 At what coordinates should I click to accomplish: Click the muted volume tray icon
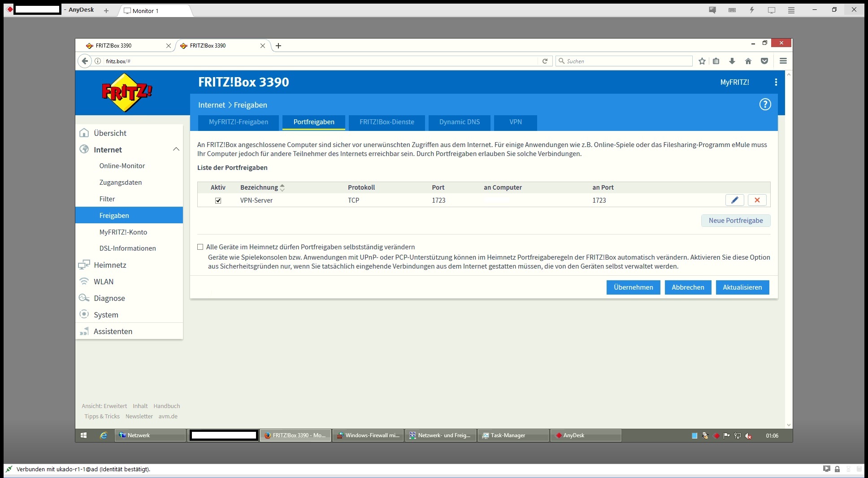(748, 436)
